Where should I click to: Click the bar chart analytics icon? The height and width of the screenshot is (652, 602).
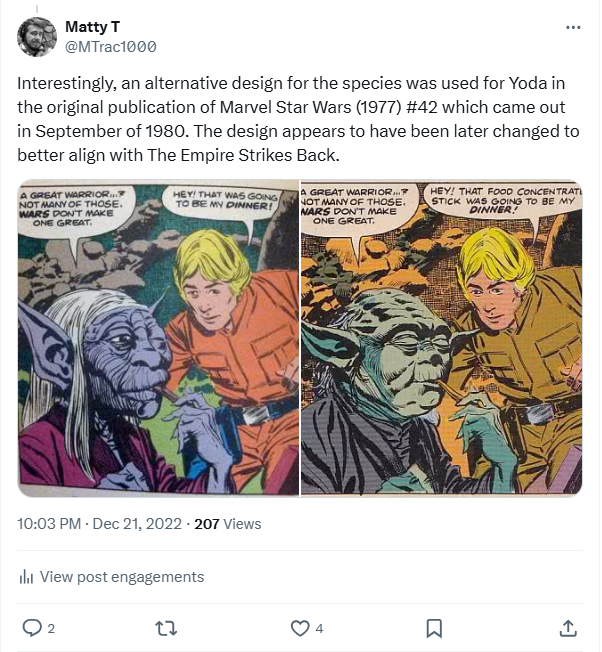pos(27,577)
